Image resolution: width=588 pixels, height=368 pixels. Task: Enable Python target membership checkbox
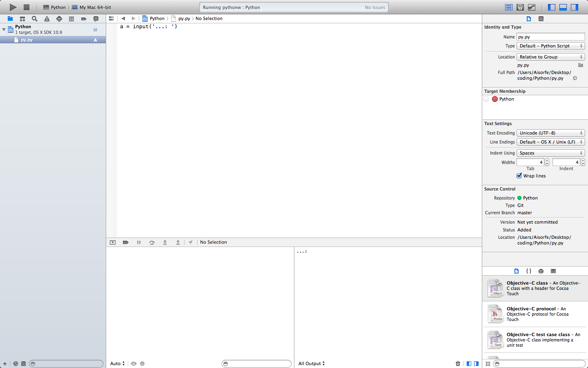pos(486,99)
